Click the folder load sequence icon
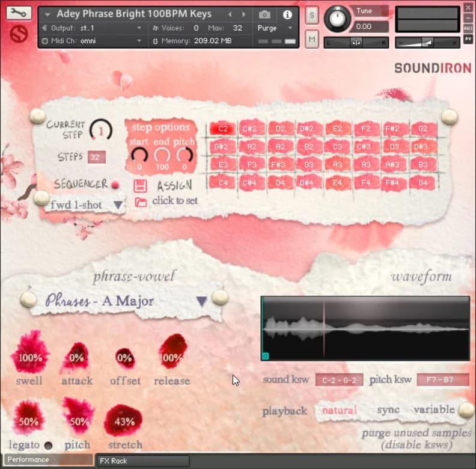Screen dimensions: 476x469 pos(141,201)
